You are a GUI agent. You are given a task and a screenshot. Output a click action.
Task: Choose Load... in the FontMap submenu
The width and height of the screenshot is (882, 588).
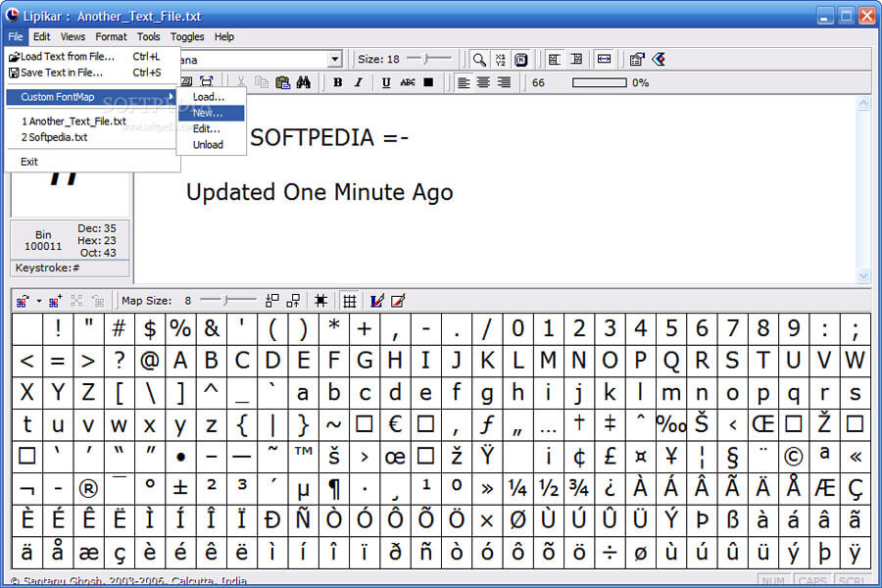(211, 97)
